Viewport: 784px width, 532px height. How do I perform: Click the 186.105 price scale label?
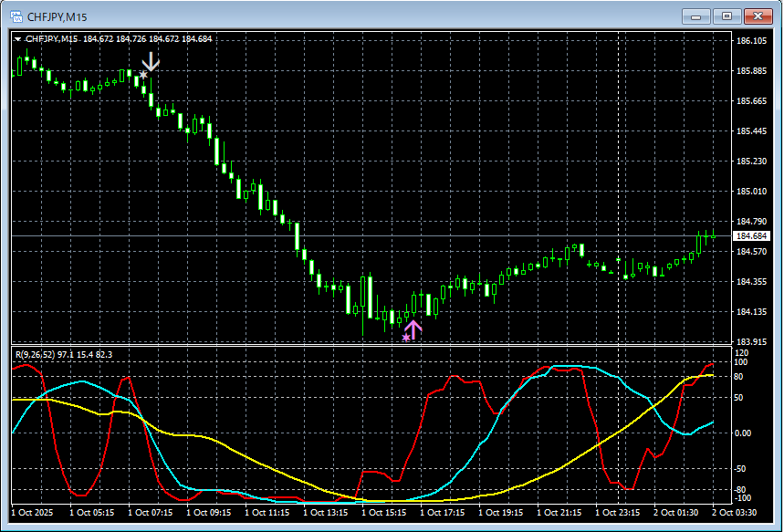(x=752, y=41)
